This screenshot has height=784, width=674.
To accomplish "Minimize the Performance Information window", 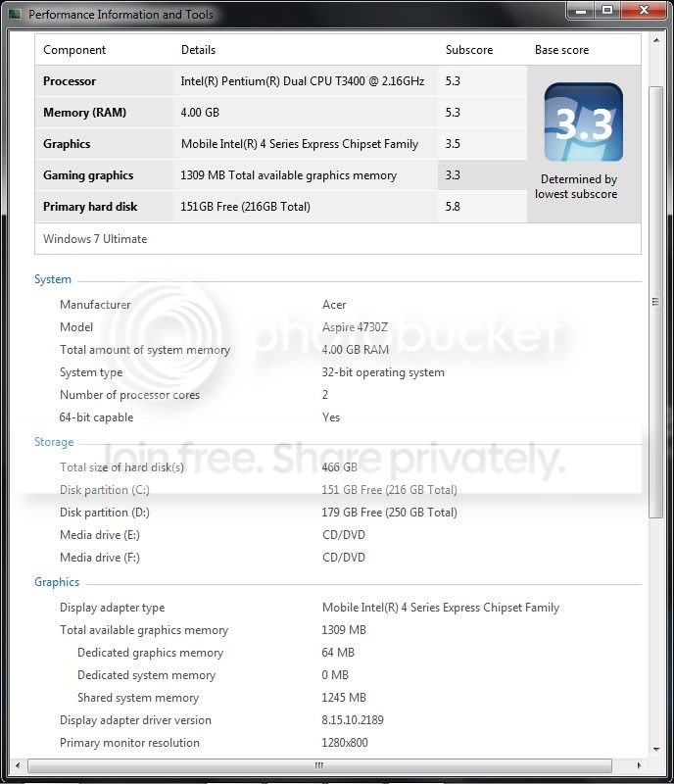I will [581, 10].
